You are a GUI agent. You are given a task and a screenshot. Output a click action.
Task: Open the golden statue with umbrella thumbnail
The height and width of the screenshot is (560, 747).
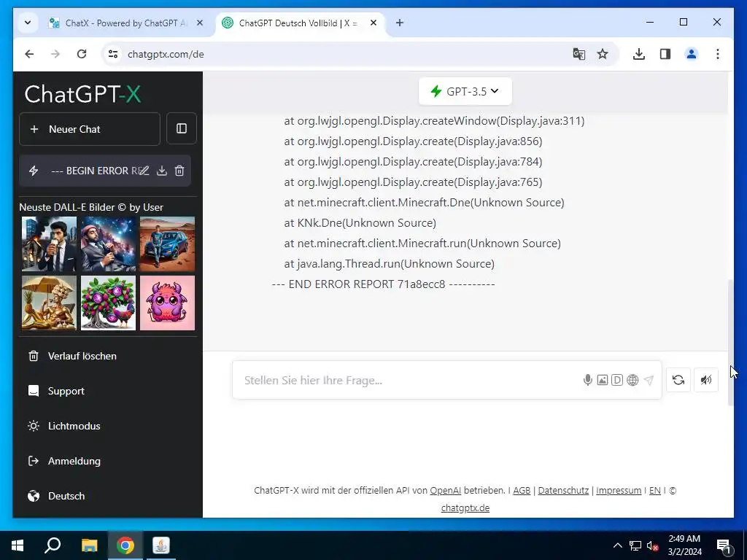[x=49, y=303]
